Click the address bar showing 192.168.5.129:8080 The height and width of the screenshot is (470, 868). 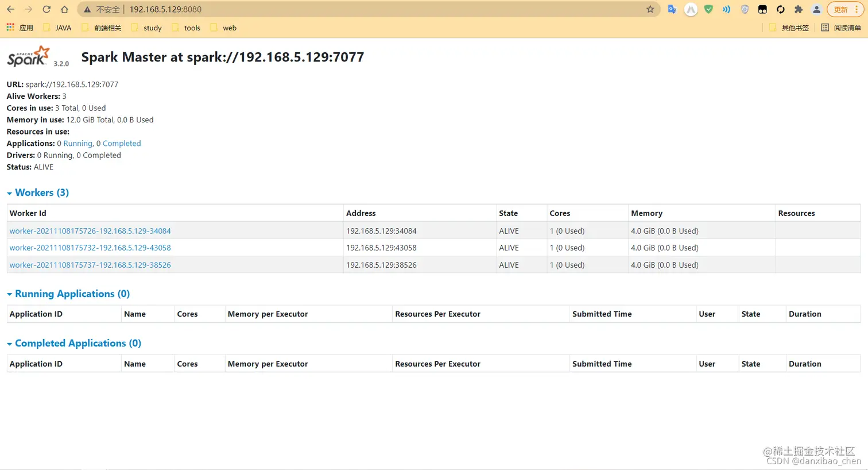coord(367,9)
